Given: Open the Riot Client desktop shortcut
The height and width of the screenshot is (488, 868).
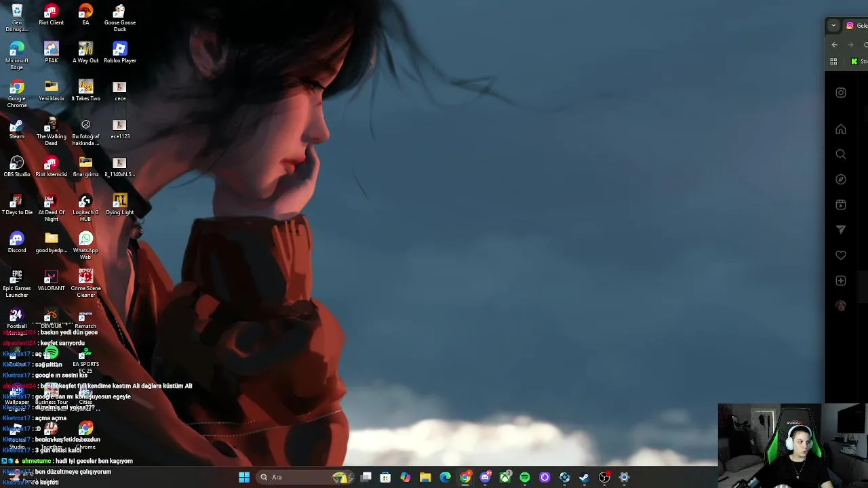Looking at the screenshot, I should click(x=51, y=15).
